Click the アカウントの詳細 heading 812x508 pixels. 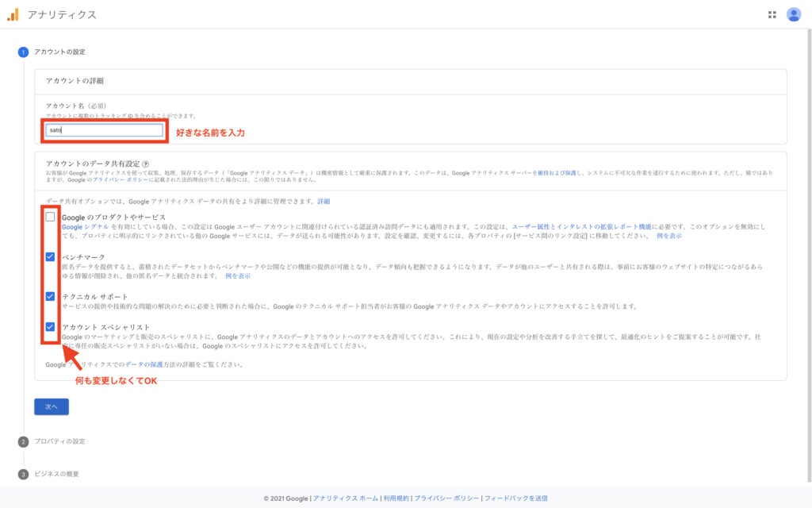pos(75,81)
